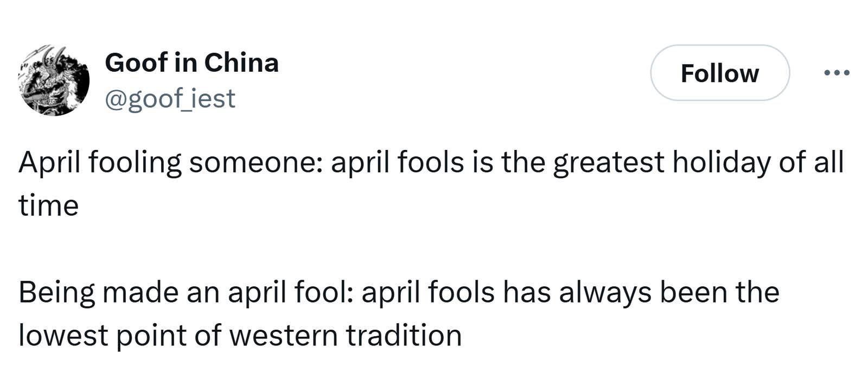The image size is (868, 390).
Task: Select the @goof_iest username text
Action: point(170,99)
